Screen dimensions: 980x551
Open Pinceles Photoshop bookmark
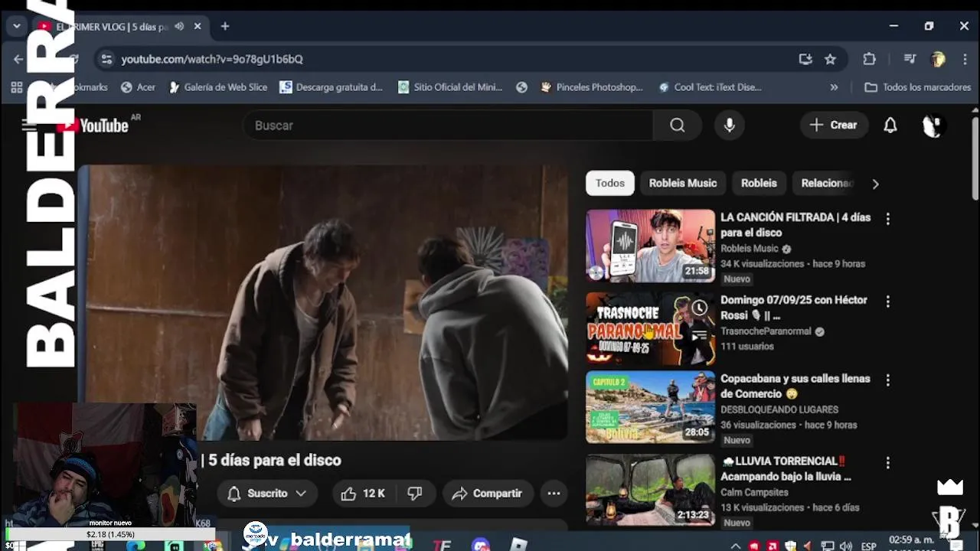(591, 87)
